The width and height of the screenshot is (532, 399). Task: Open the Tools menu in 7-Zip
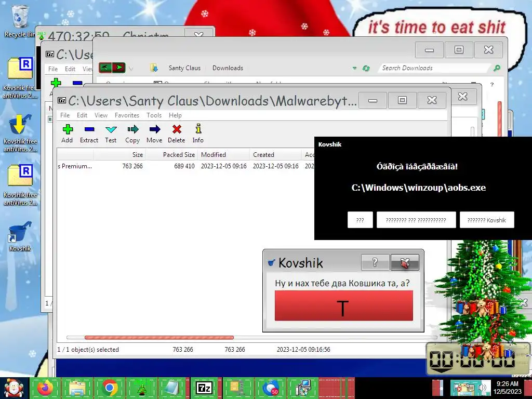[x=154, y=115]
